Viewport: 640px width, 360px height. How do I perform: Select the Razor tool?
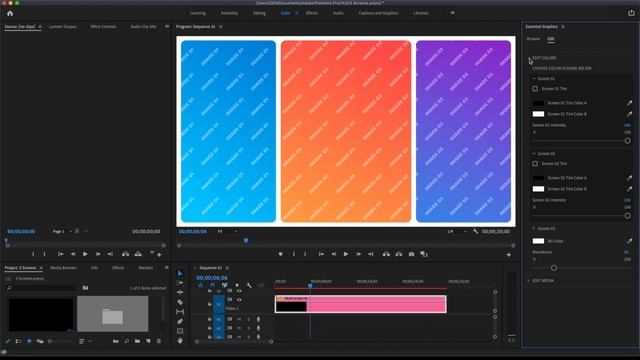180,302
